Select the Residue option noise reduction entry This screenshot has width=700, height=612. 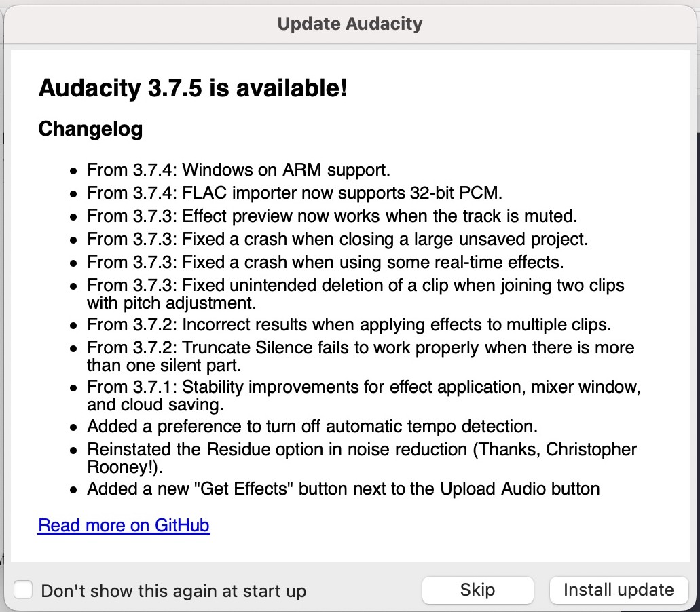[361, 459]
